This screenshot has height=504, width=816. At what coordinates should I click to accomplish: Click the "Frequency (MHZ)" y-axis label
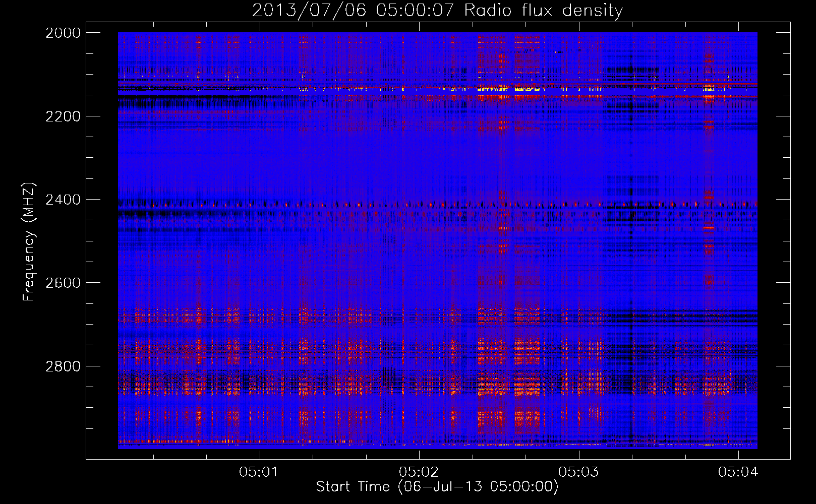pyautogui.click(x=29, y=241)
